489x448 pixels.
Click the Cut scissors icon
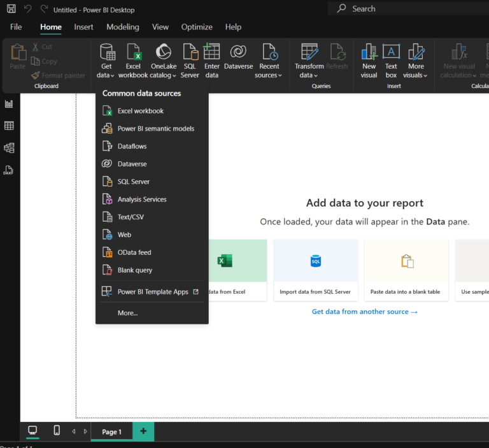click(35, 47)
